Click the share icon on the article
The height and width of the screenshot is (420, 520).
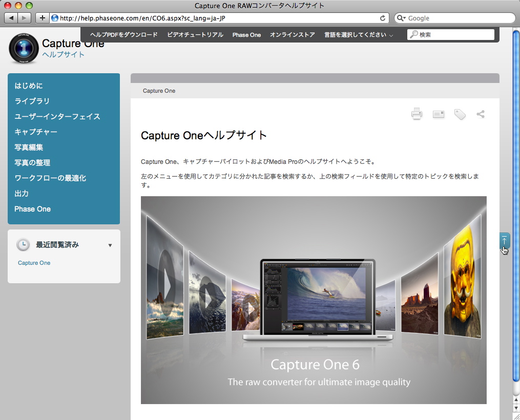[480, 114]
